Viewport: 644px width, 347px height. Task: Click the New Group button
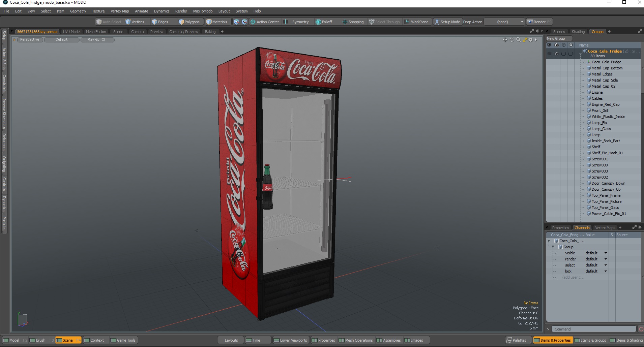tap(559, 38)
